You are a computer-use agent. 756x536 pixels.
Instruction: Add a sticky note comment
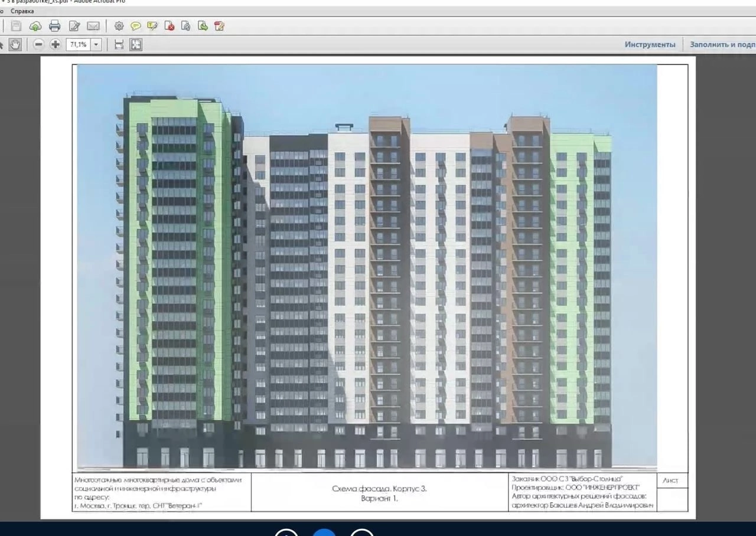click(136, 26)
